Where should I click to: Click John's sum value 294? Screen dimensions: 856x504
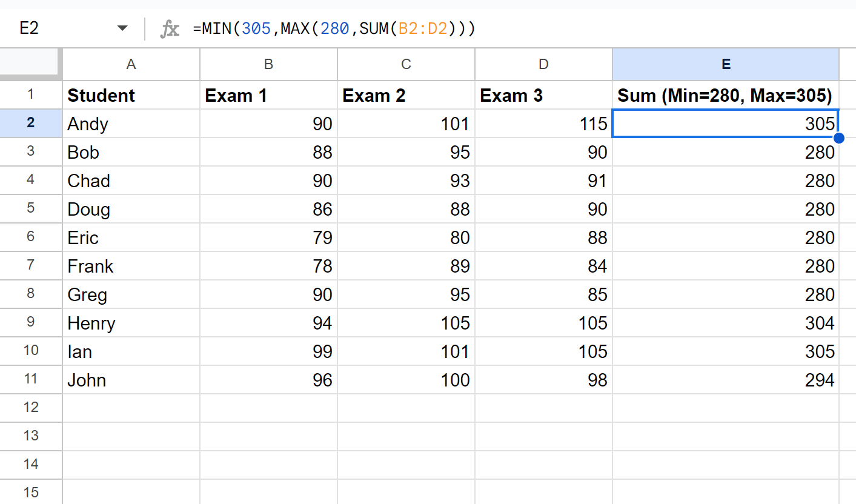coord(726,380)
